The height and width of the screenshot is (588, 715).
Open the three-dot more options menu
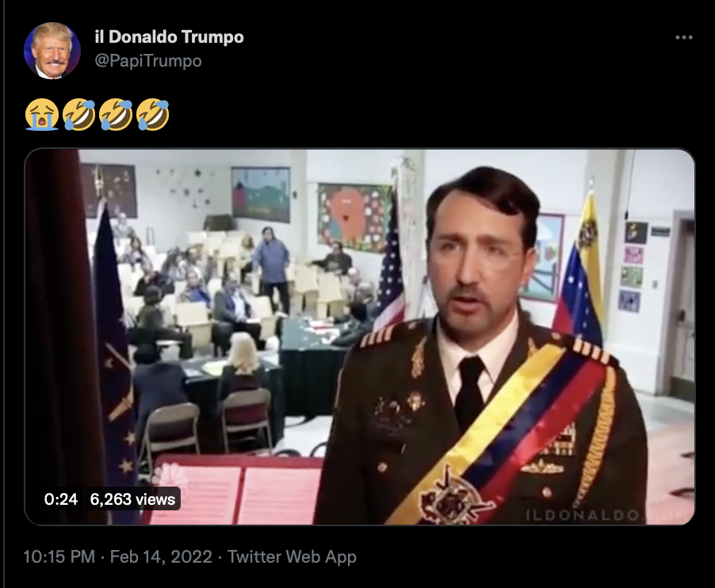click(x=683, y=37)
